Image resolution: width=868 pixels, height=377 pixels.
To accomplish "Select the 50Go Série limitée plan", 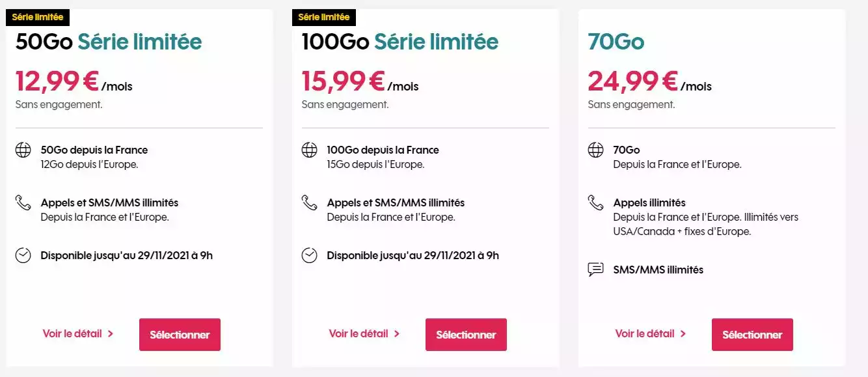I will coord(180,335).
